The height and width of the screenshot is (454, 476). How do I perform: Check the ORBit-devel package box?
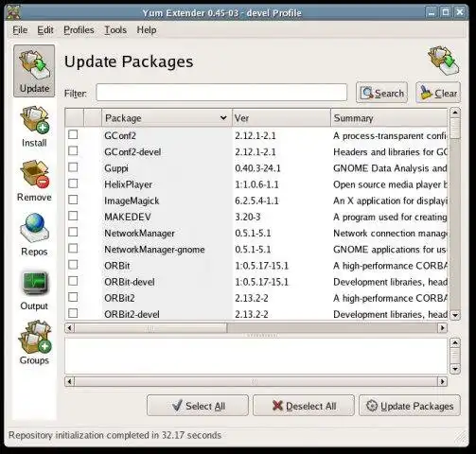pyautogui.click(x=73, y=281)
